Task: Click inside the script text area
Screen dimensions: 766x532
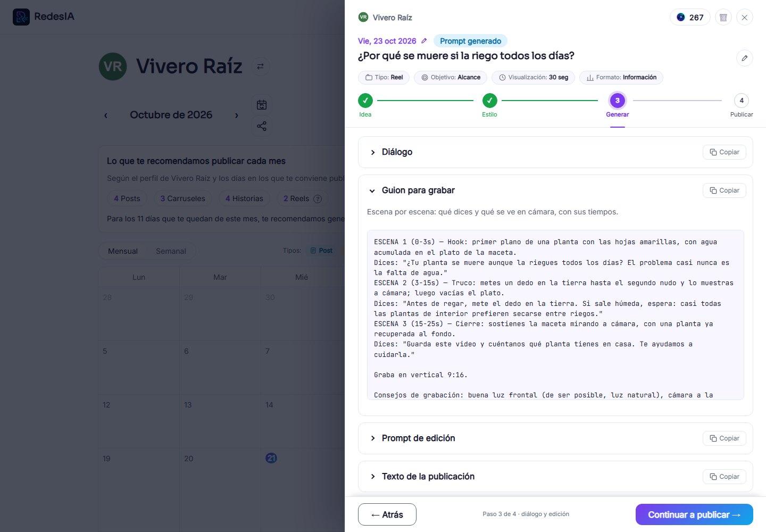Action: click(555, 315)
